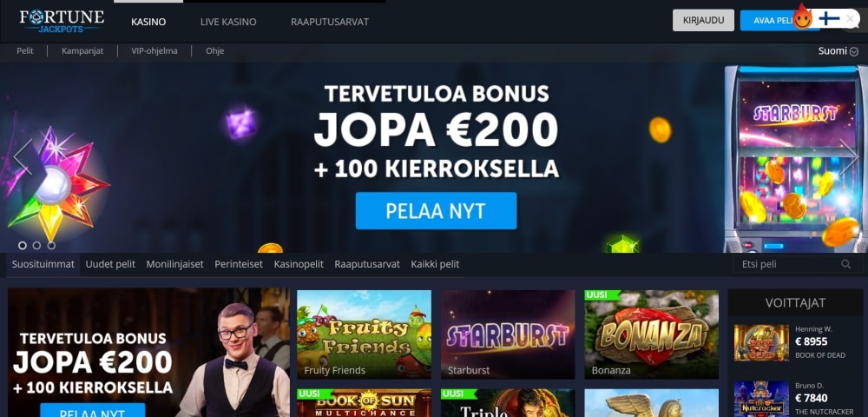Select the third carousel dot
Viewport: 868px width, 417px height.
[x=51, y=245]
